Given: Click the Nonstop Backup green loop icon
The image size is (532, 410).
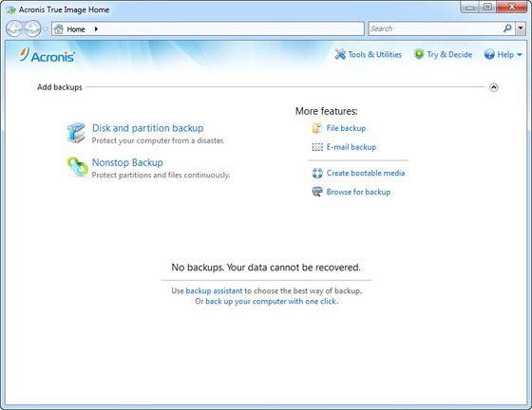Looking at the screenshot, I should [77, 167].
